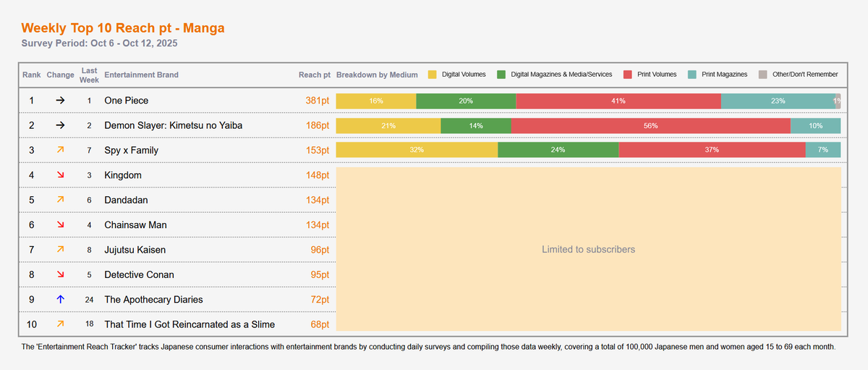
Task: Click the gray Other/Don't Remember legend swatch
Action: pos(762,75)
